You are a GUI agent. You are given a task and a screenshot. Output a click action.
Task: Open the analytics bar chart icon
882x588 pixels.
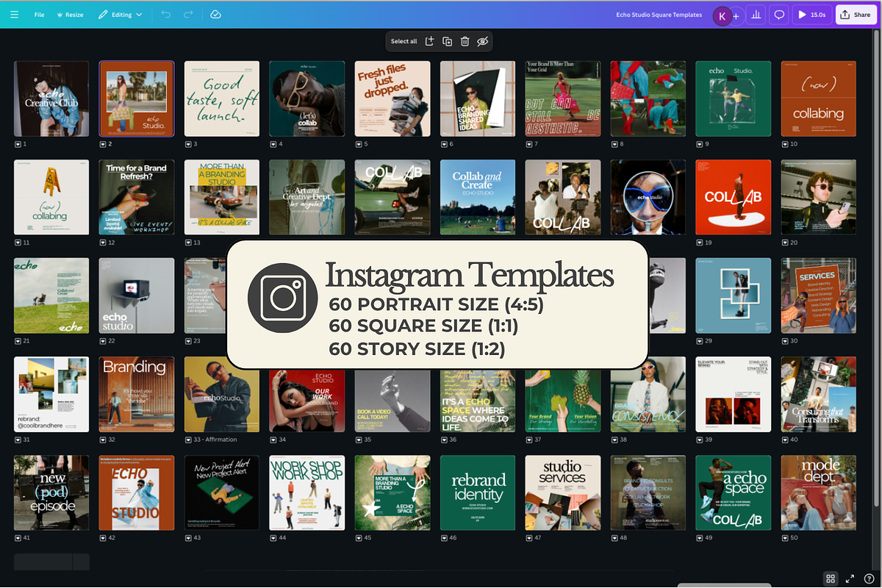tap(756, 15)
